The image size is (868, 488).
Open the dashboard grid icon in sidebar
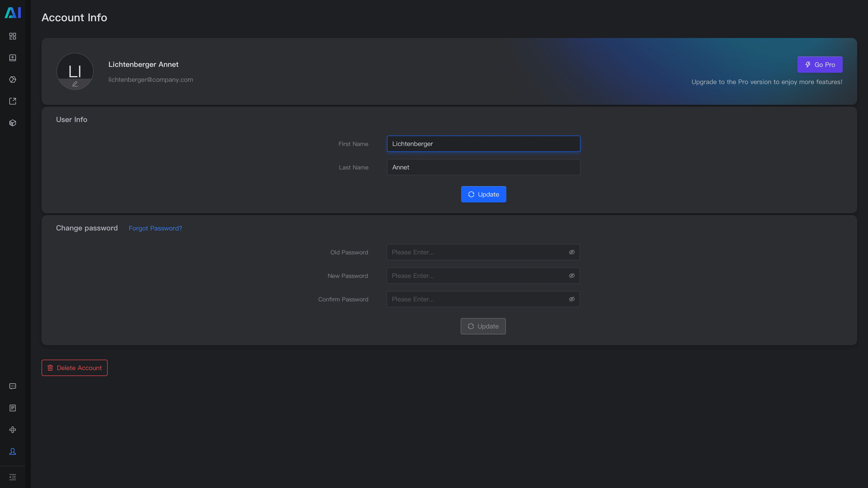pos(12,36)
